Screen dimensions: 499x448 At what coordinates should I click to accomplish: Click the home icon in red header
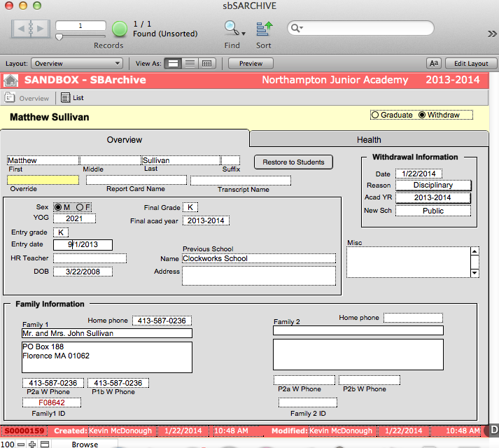(10, 80)
